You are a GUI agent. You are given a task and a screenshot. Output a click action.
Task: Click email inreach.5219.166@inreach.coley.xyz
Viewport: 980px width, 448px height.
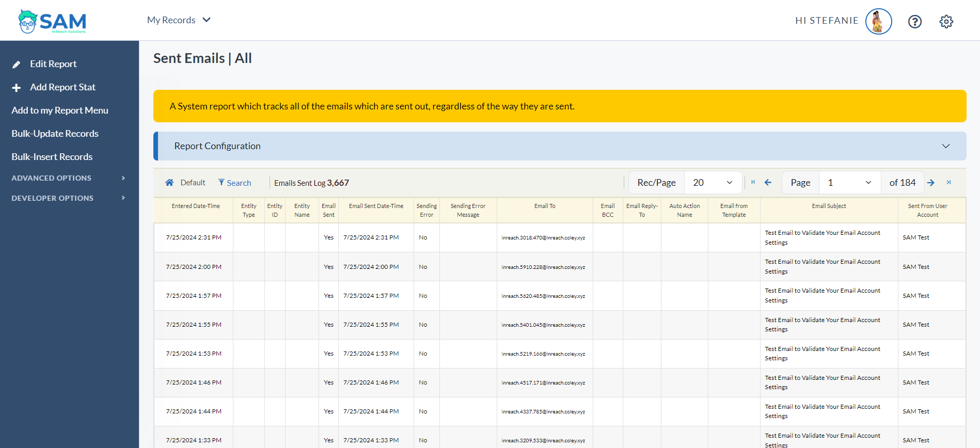tap(543, 354)
